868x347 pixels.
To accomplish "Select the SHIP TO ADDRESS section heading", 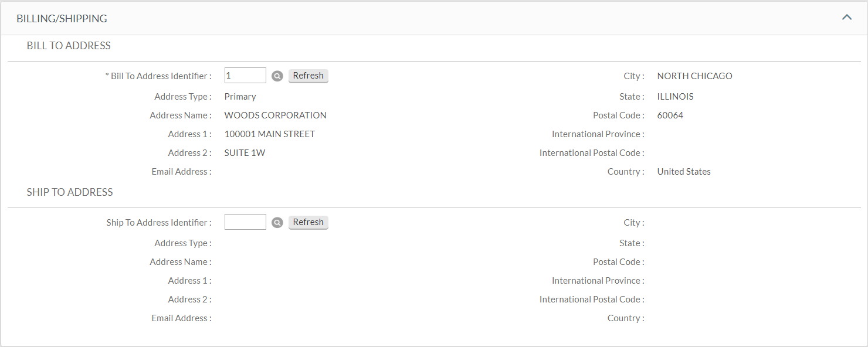I will click(70, 192).
